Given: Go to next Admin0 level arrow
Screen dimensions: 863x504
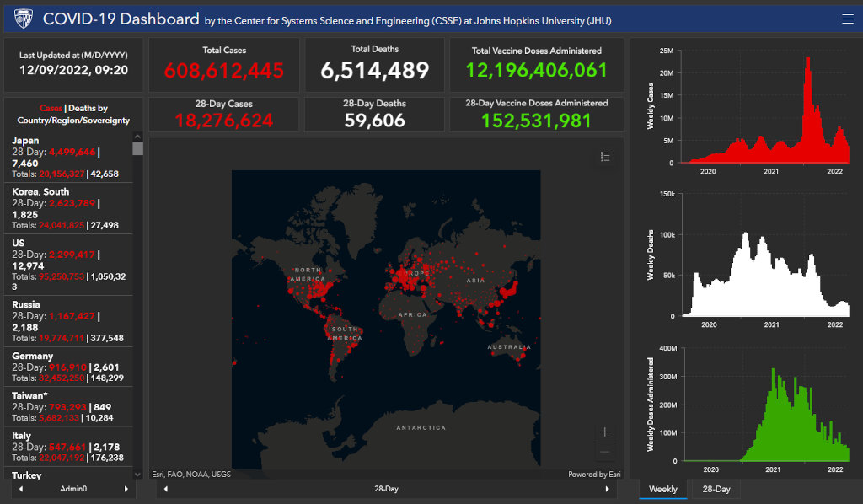Looking at the screenshot, I should coord(126,489).
